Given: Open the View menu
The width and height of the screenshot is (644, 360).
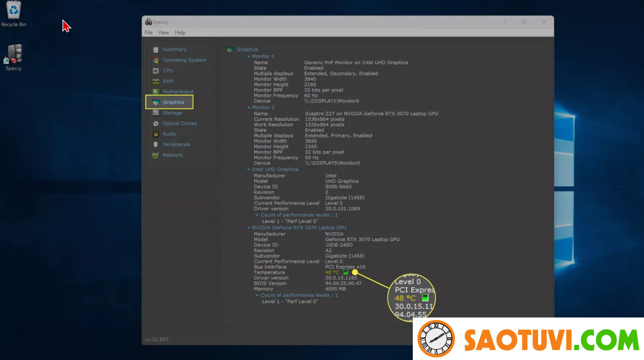Looking at the screenshot, I should (164, 33).
